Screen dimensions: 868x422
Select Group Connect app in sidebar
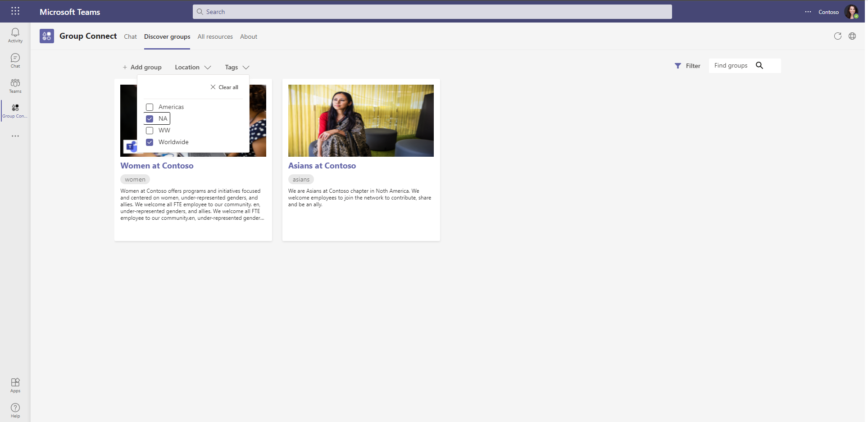point(15,110)
